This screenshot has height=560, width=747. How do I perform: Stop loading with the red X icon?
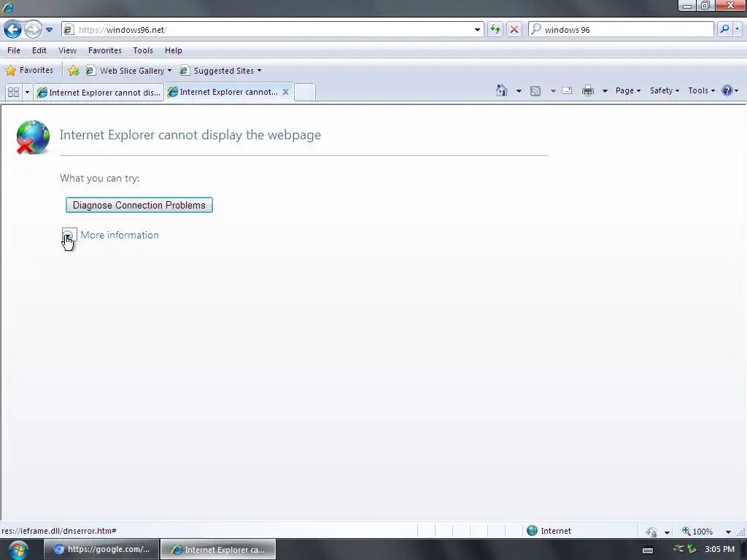pyautogui.click(x=514, y=29)
